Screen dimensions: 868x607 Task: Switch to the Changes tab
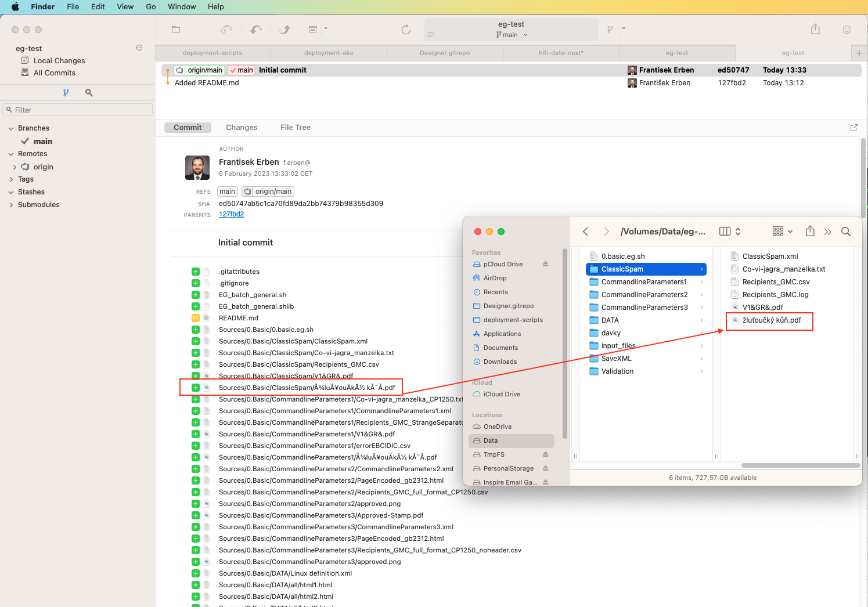tap(242, 127)
